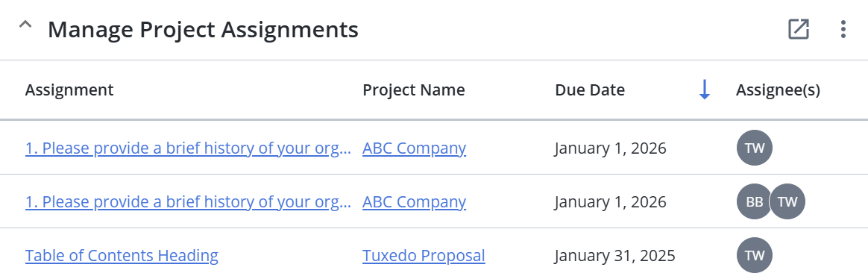The width and height of the screenshot is (868, 279).
Task: Select Manage Project Assignments panel title
Action: [203, 29]
